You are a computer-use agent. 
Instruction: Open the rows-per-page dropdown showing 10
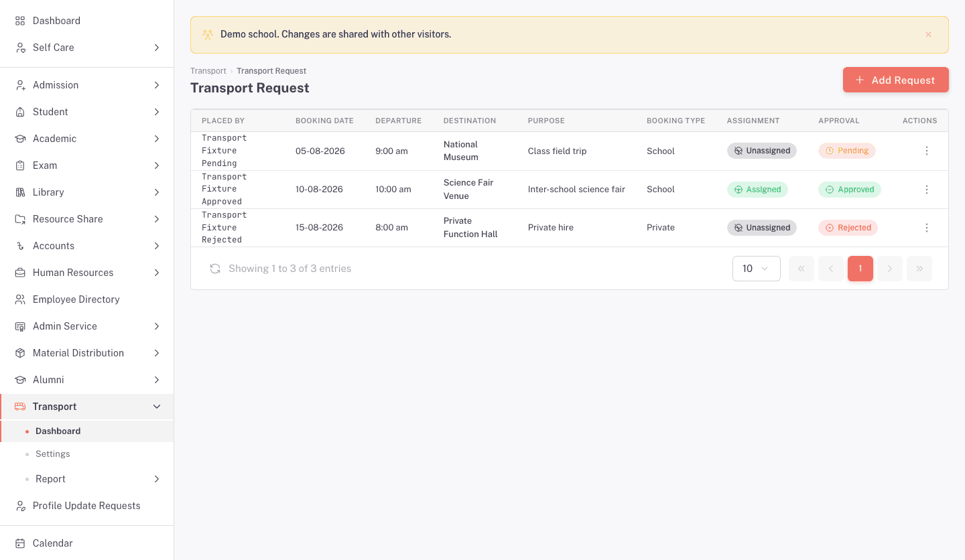click(757, 269)
